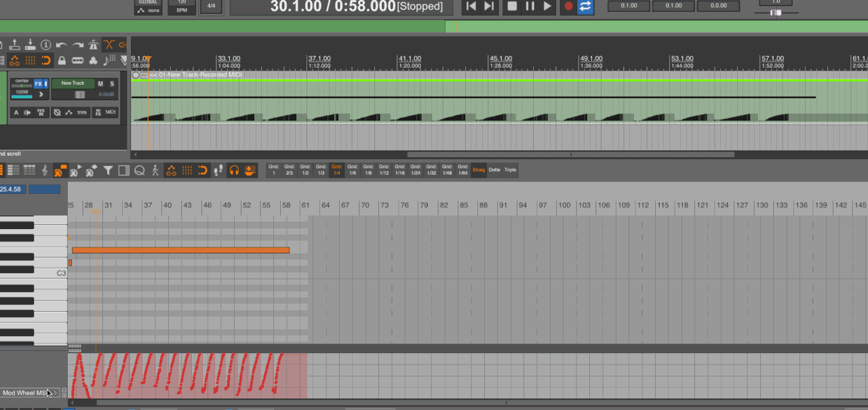868x410 pixels.
Task: Open the rec IN input selector
Action: 41,112
